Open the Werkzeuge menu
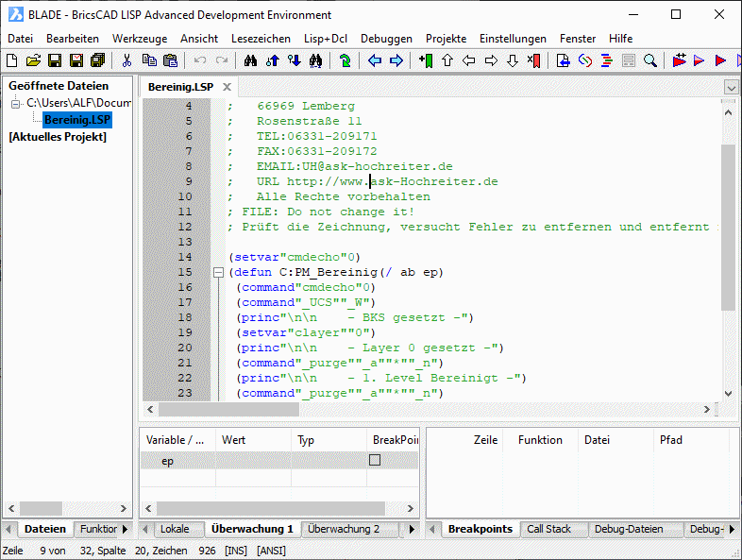This screenshot has width=742, height=560. click(140, 39)
